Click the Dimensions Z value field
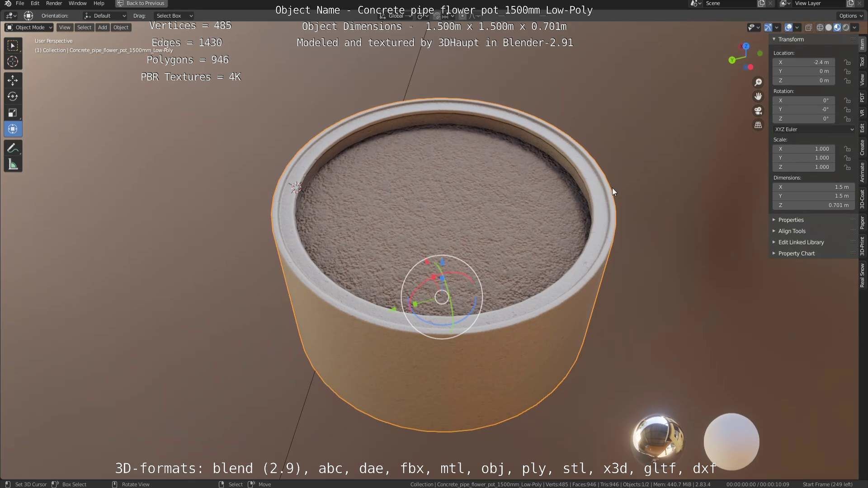 click(x=814, y=205)
